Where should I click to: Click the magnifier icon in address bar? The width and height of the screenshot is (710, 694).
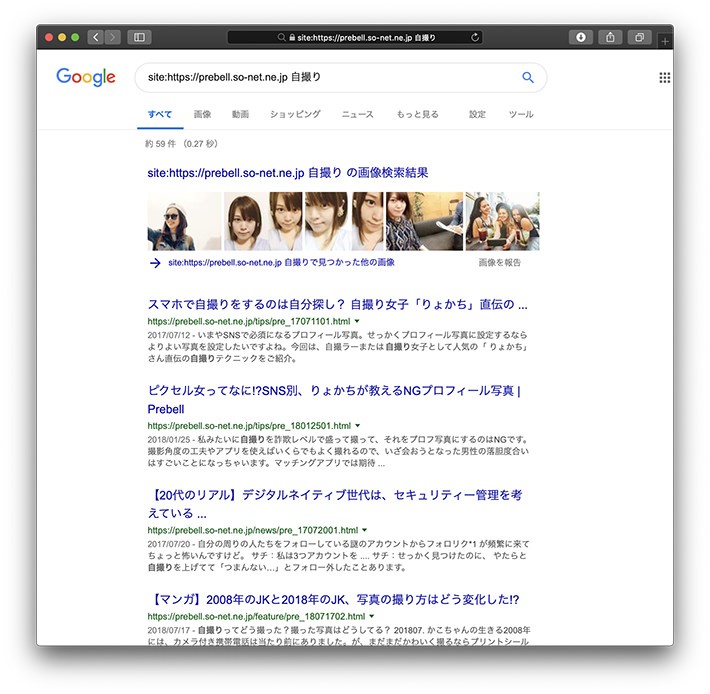pyautogui.click(x=282, y=37)
